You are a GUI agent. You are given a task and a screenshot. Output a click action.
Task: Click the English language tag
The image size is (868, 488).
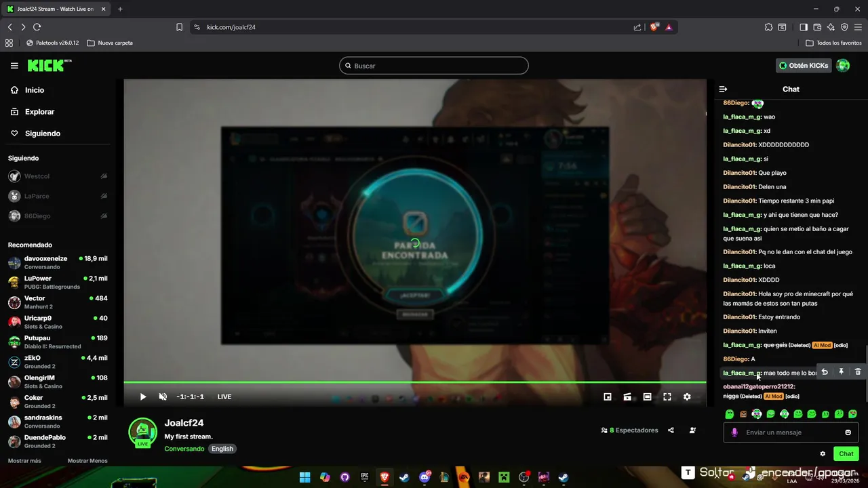point(222,449)
